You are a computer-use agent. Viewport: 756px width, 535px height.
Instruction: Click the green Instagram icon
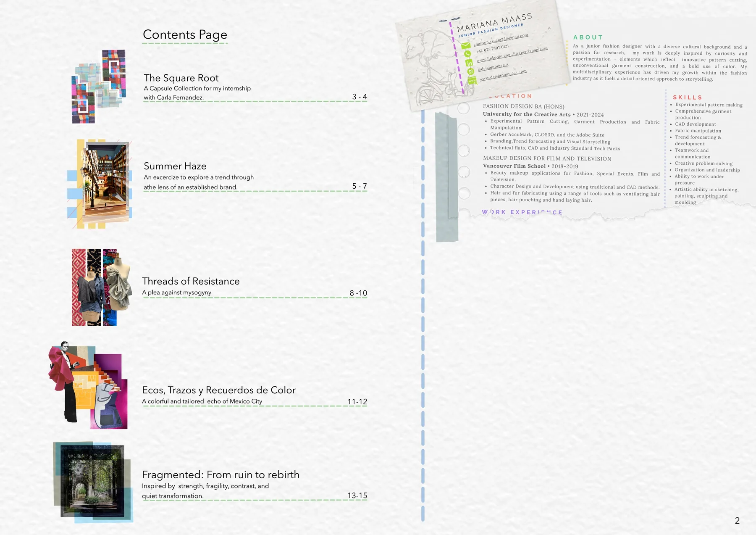pos(471,71)
